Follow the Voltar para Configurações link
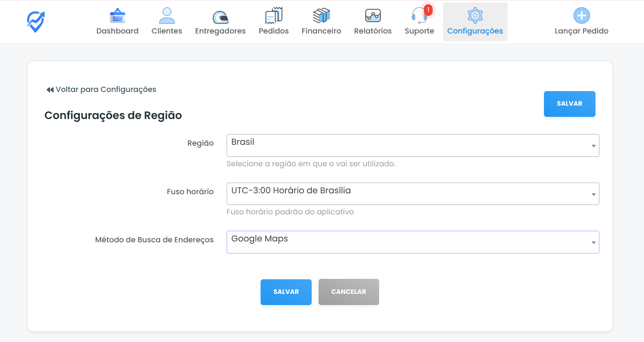This screenshot has height=342, width=644. (106, 89)
